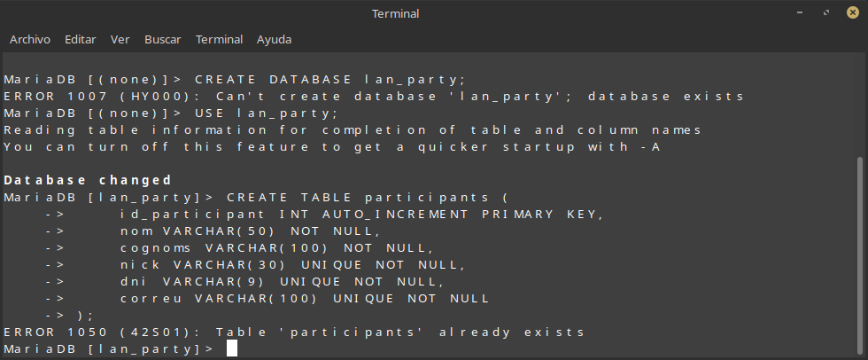Minimize the Terminal window

[x=802, y=13]
